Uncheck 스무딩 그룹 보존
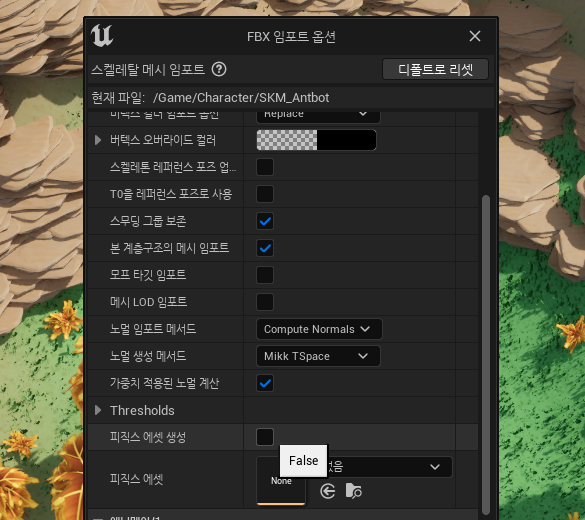585x520 pixels. 265,221
